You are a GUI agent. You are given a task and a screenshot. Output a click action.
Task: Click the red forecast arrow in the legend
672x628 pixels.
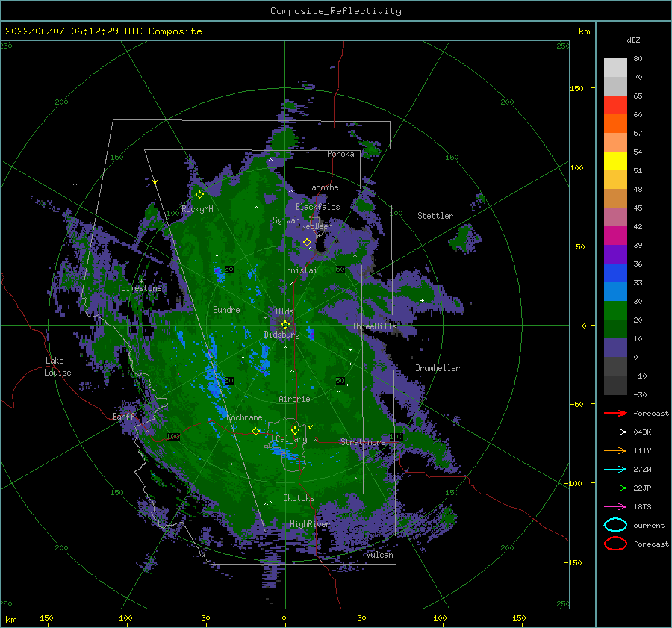coord(615,413)
